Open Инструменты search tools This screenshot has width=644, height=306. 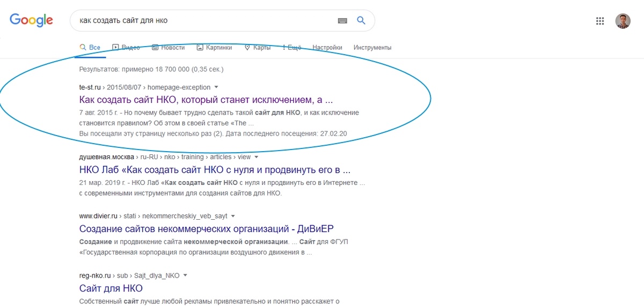tap(372, 48)
